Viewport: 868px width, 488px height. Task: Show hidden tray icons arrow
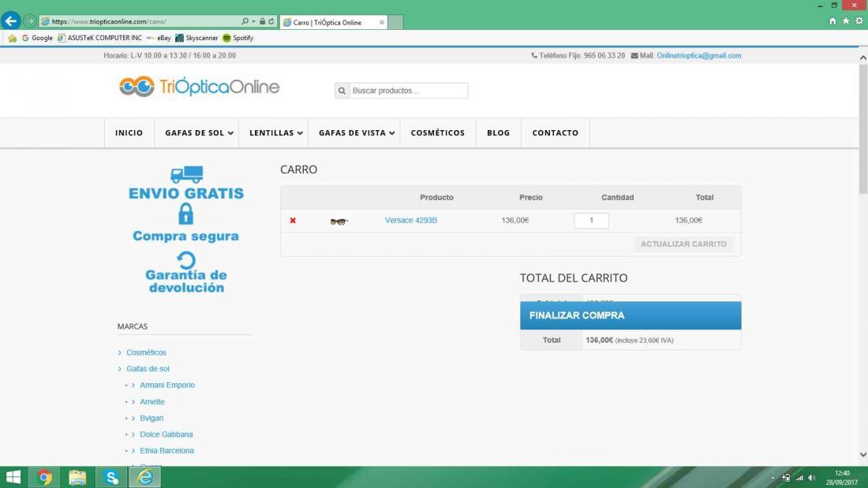[x=773, y=478]
